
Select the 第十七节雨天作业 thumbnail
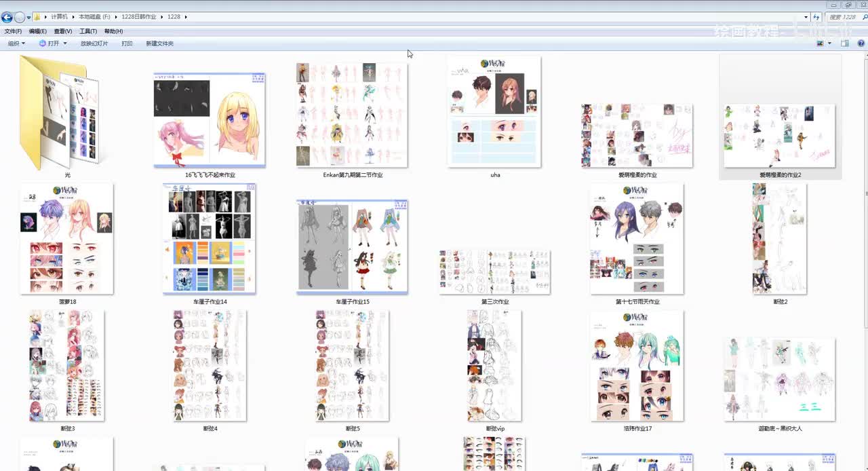pos(637,239)
